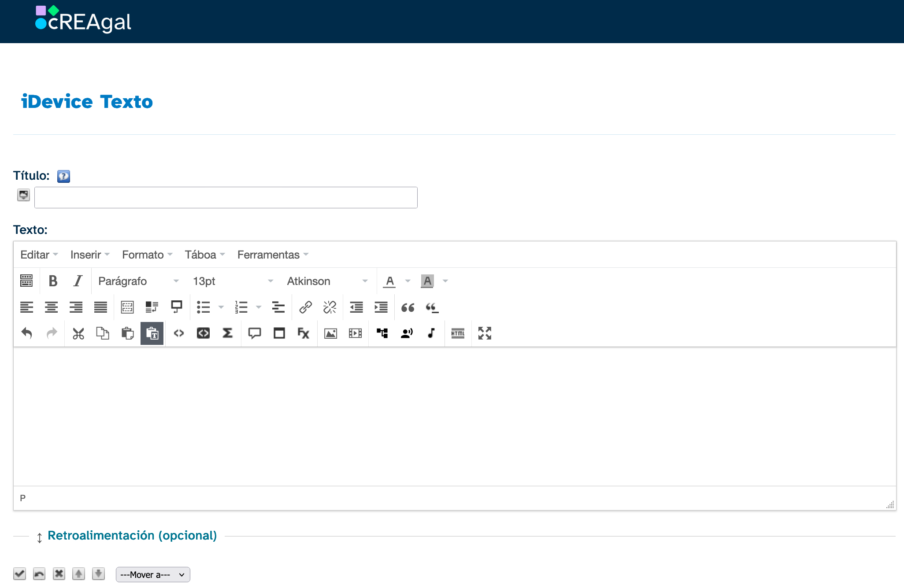Click the fullscreen editor icon
This screenshot has width=904, height=588.
[485, 333]
